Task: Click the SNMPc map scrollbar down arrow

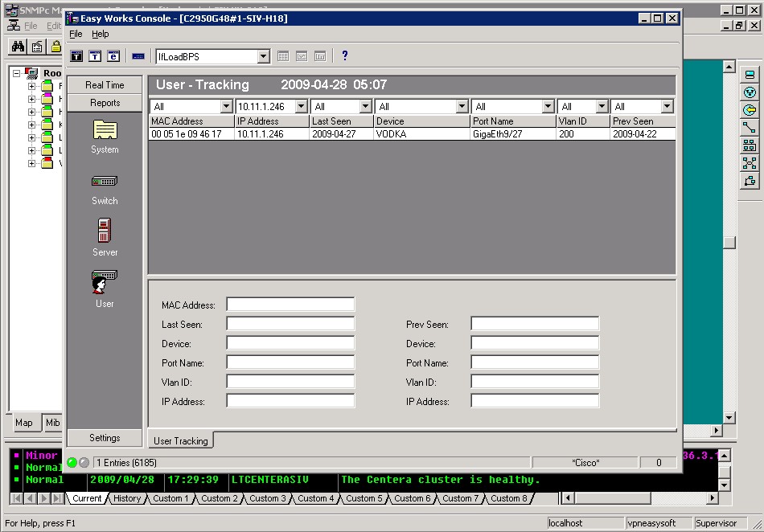Action: click(729, 418)
